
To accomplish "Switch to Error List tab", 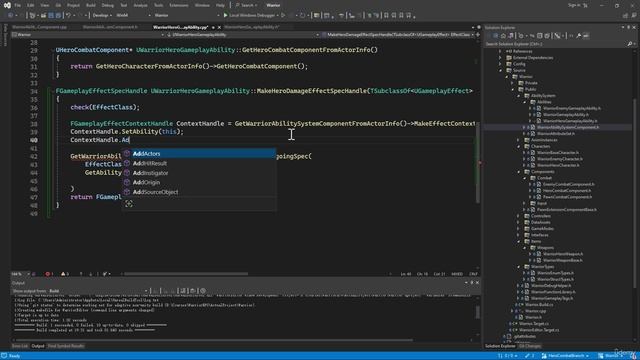I will tap(20, 346).
